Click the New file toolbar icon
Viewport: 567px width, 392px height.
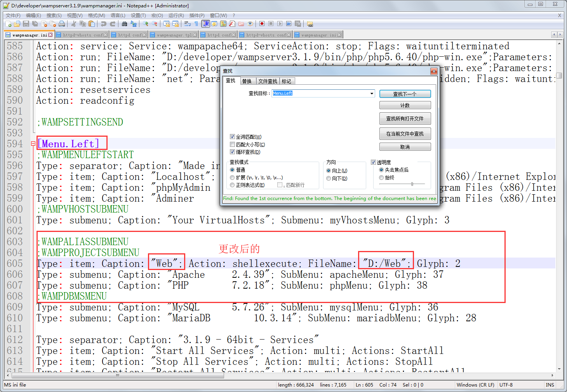(x=8, y=24)
